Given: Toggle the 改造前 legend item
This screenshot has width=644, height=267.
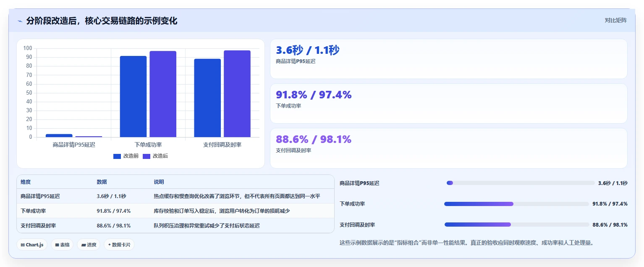Looking at the screenshot, I should 126,156.
